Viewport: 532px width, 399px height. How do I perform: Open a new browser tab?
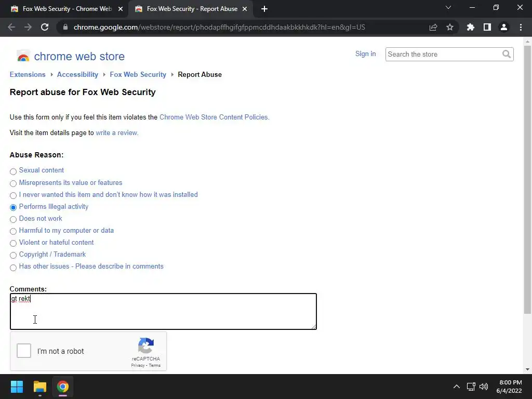(x=264, y=9)
